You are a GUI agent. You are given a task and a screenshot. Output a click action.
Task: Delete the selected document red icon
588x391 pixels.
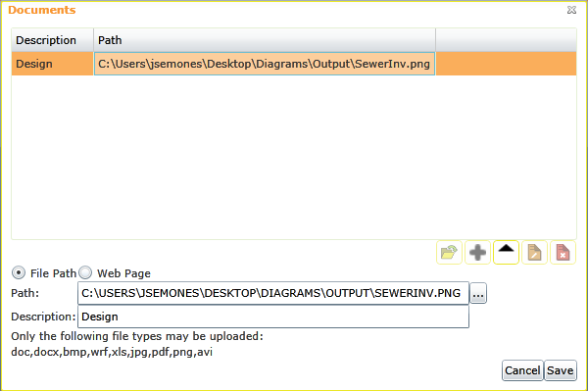click(x=563, y=252)
